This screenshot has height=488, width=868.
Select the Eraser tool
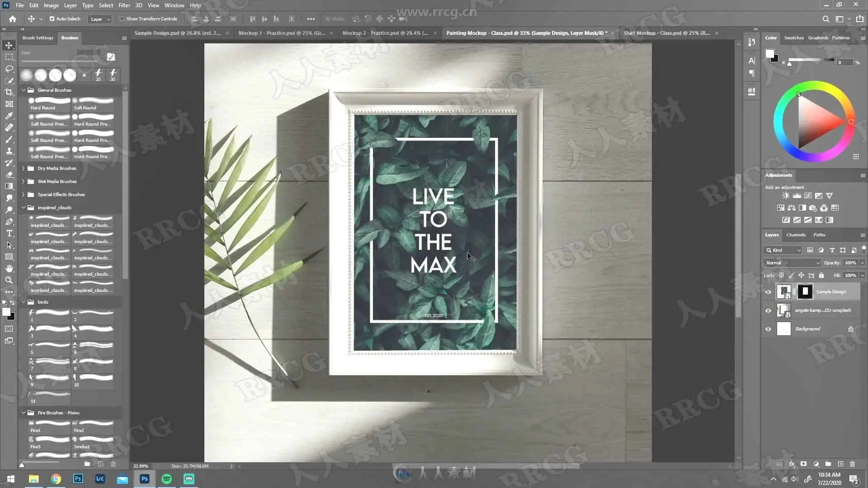(9, 174)
